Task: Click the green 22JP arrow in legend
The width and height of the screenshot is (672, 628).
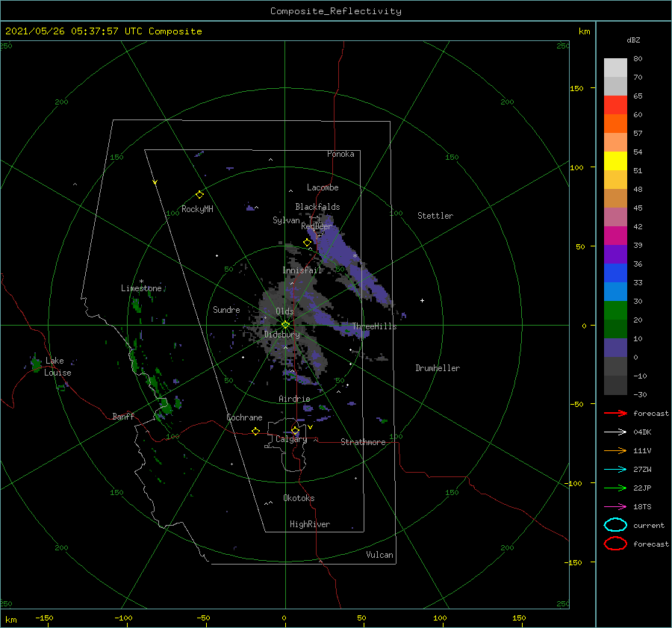Action: [615, 488]
